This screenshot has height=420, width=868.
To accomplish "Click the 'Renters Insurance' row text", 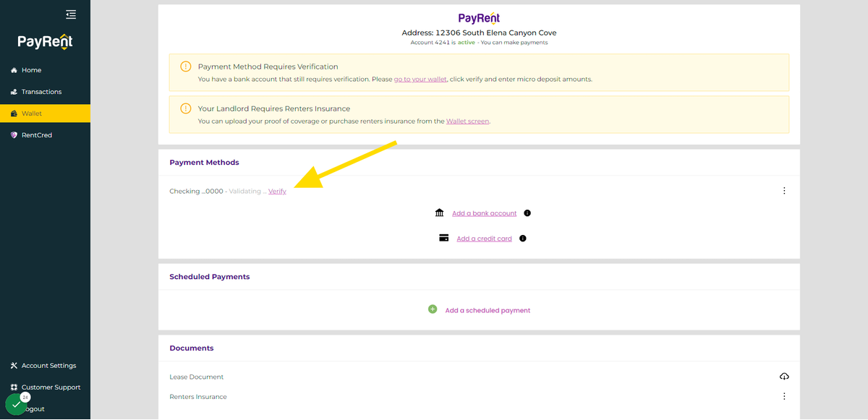I will pyautogui.click(x=198, y=397).
